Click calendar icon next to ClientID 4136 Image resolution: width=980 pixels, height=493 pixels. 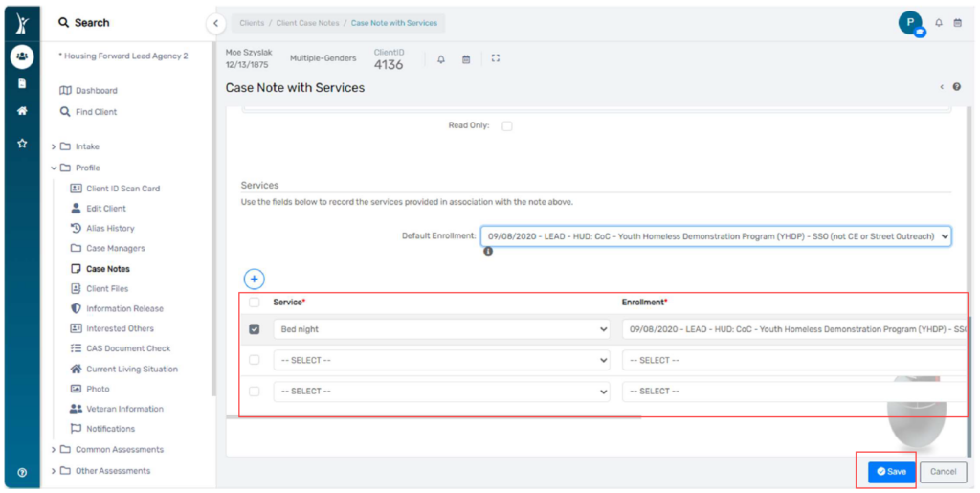pos(466,59)
